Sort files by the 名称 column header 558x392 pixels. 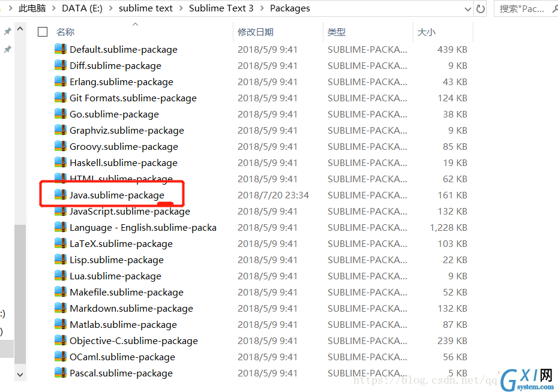tap(65, 32)
